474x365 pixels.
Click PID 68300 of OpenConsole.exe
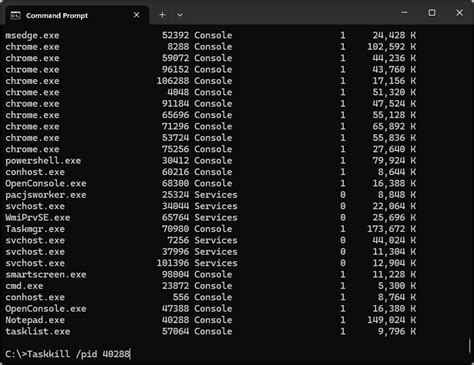(175, 183)
